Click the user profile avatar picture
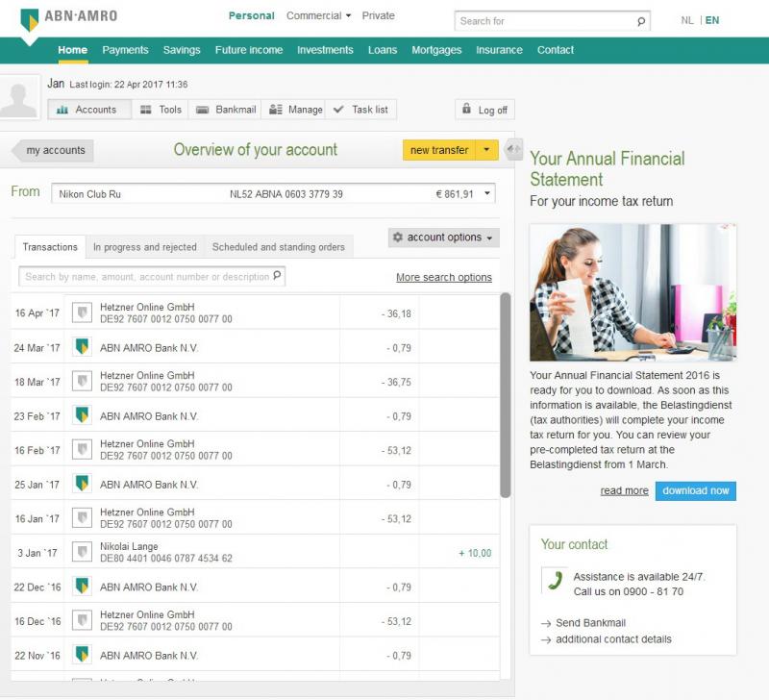Image resolution: width=769 pixels, height=700 pixels. tap(19, 98)
